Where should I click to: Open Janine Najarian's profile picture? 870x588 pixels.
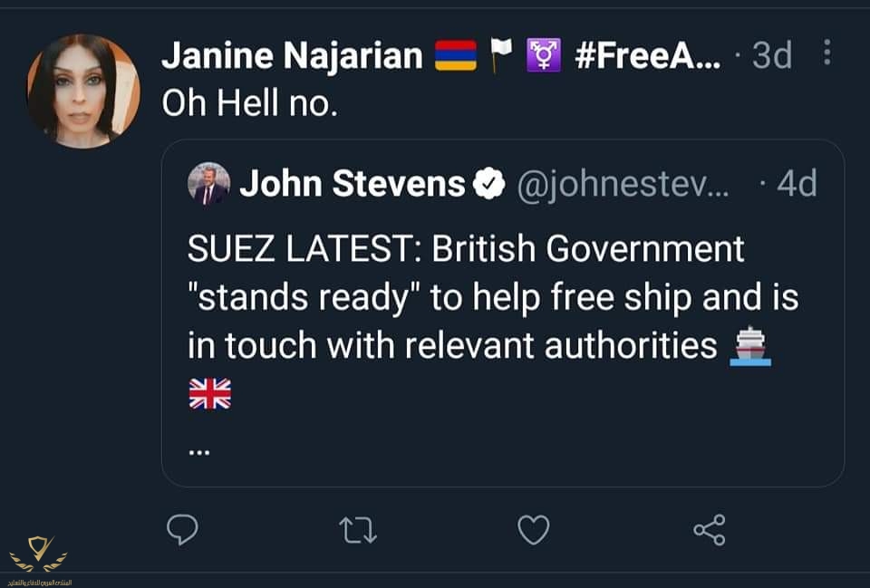click(x=83, y=92)
